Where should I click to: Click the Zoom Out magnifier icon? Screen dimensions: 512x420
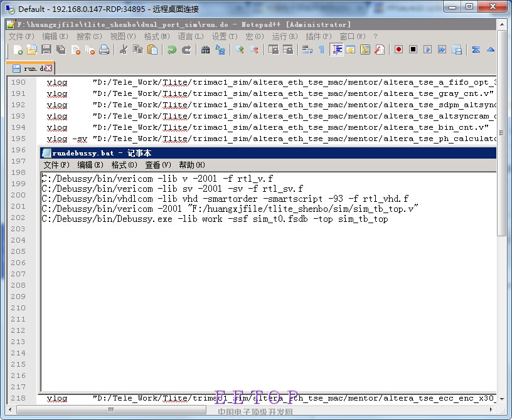[x=254, y=50]
